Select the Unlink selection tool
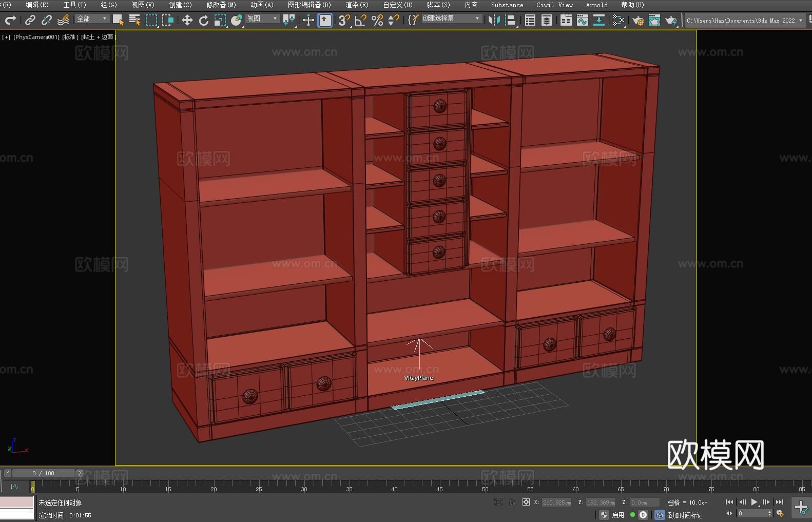Viewport: 812px width, 522px height. pos(47,20)
